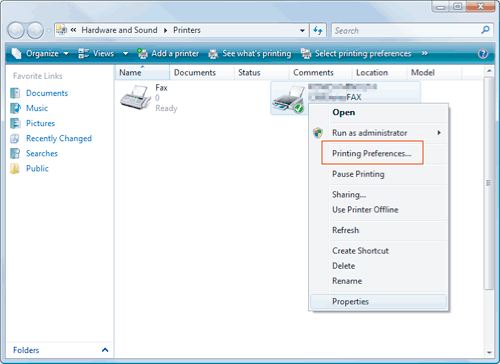This screenshot has height=364, width=500.
Task: Sort by the Documents column header
Action: click(202, 72)
